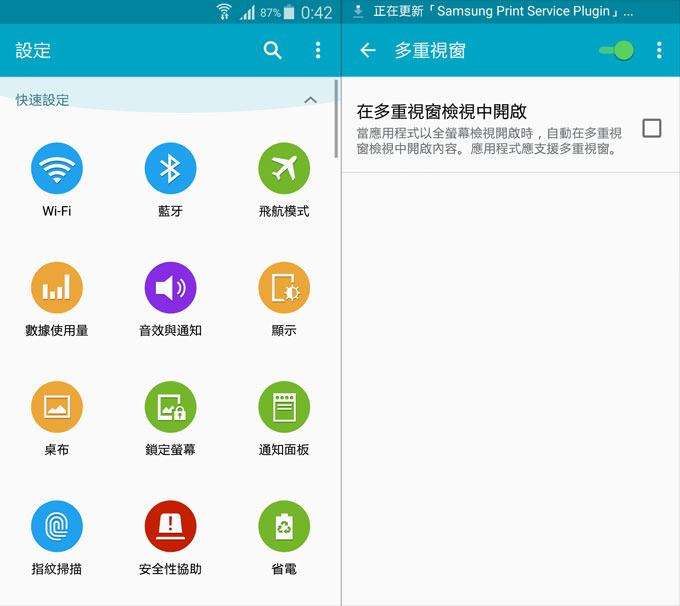Toggle the 多重視窗 master switch
Viewport: 680px width, 606px height.
pyautogui.click(x=617, y=50)
